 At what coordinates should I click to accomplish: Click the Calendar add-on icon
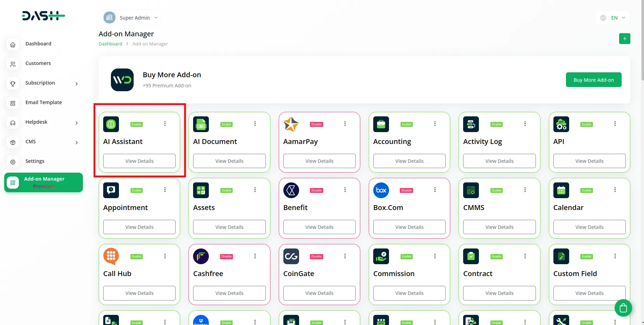561,190
